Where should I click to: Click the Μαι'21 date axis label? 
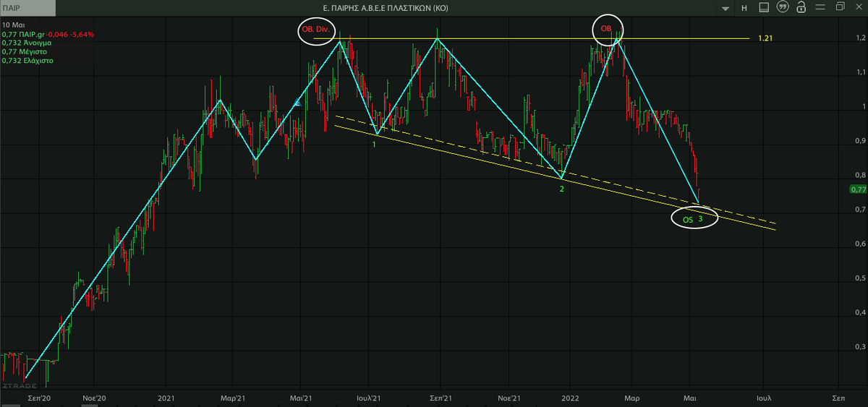301,398
